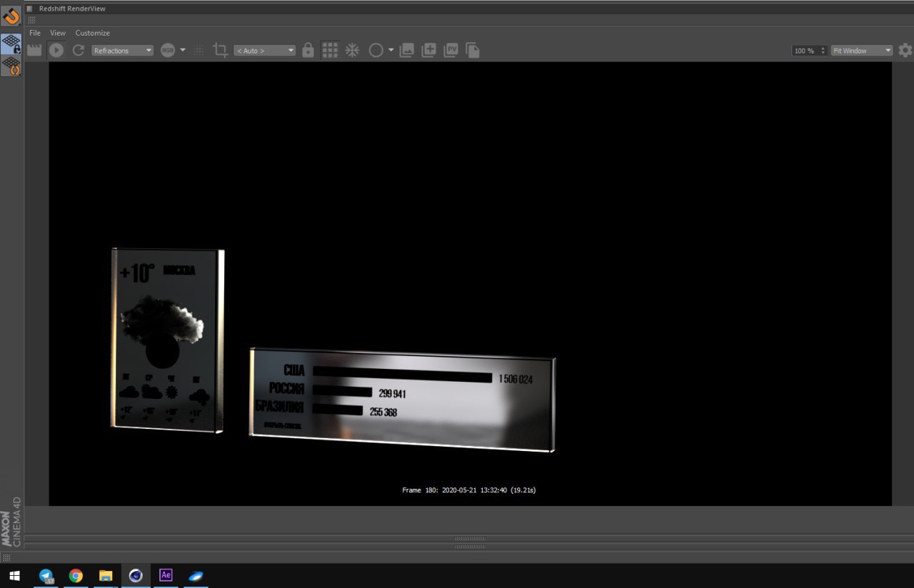Open Telegram from the taskbar
914x588 pixels.
tap(46, 575)
